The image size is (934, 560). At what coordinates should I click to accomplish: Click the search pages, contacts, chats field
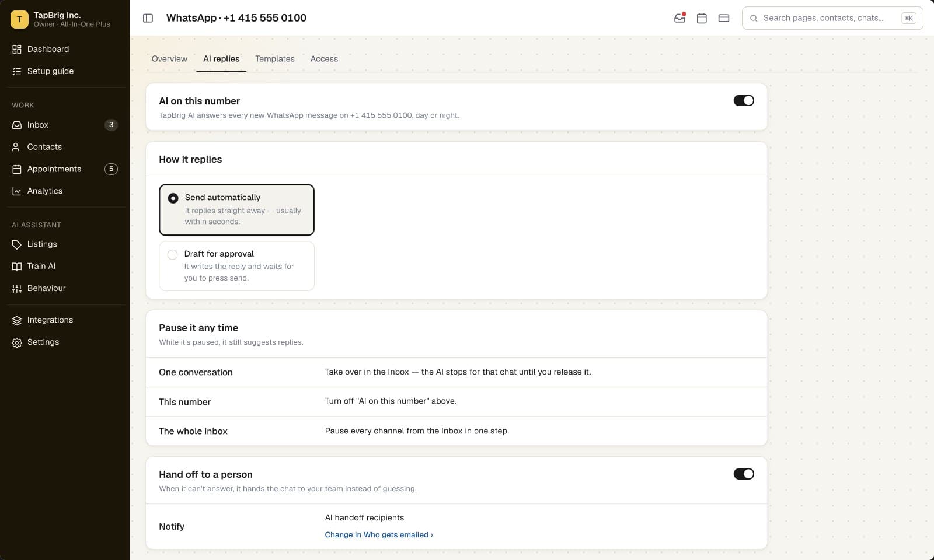point(832,18)
